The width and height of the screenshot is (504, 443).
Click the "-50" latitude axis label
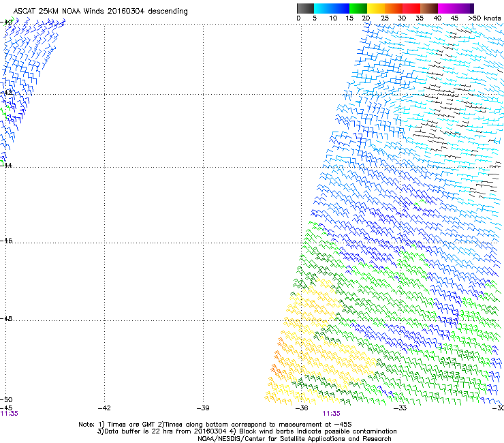[x=6, y=399]
